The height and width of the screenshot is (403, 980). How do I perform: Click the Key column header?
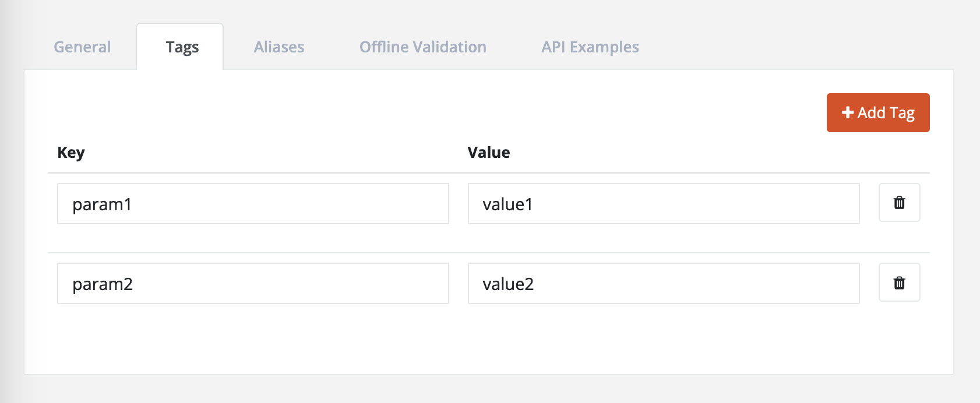[x=71, y=153]
